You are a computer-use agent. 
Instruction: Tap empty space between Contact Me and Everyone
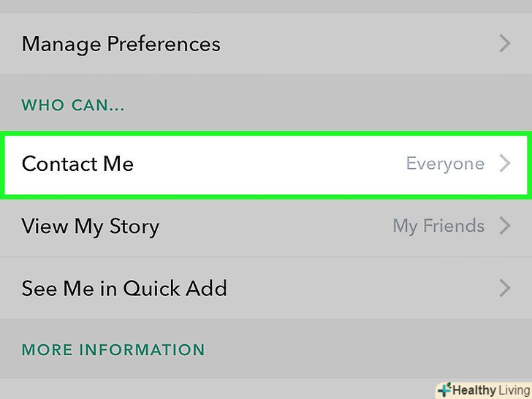270,164
